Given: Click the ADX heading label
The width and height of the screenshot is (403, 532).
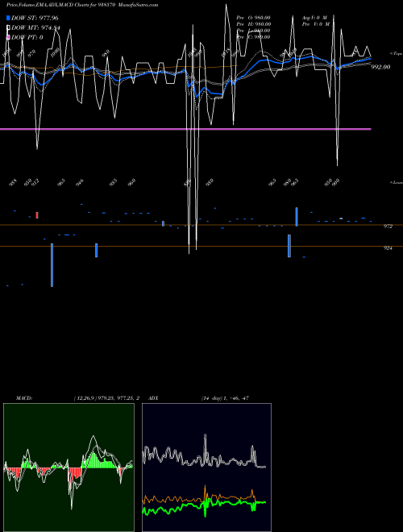Looking at the screenshot, I should (153, 398).
